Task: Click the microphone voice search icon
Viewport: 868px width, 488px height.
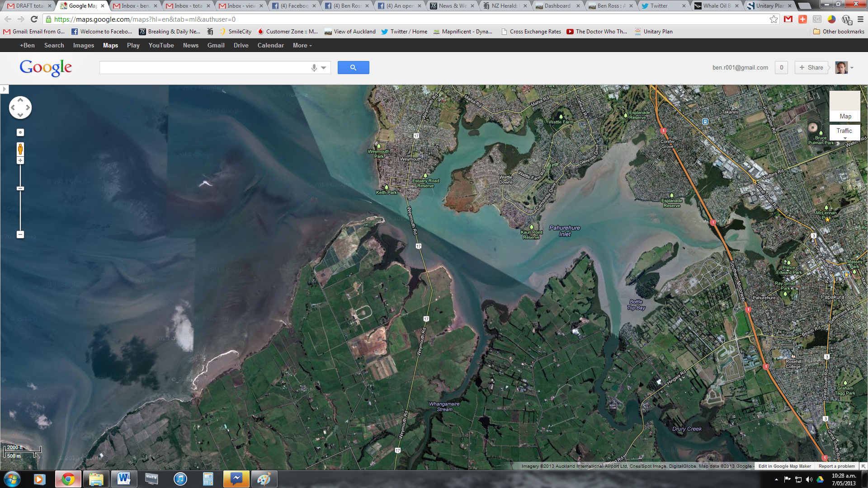Action: point(314,68)
